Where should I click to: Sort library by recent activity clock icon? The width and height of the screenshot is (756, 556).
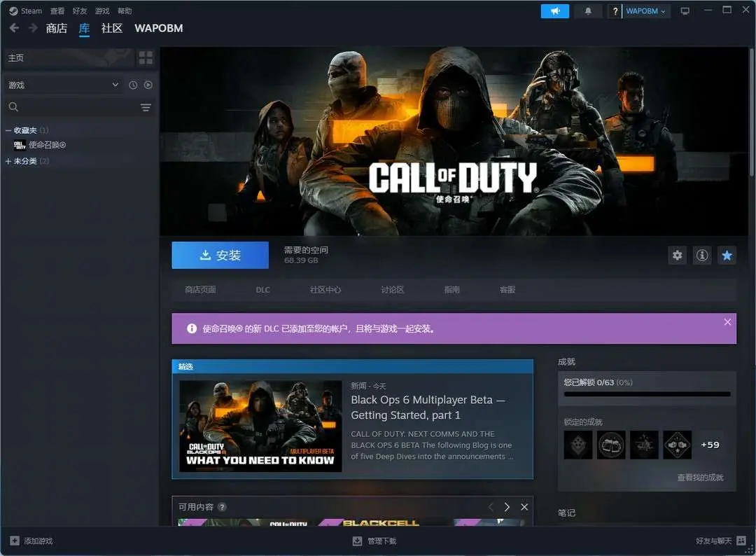coord(133,85)
